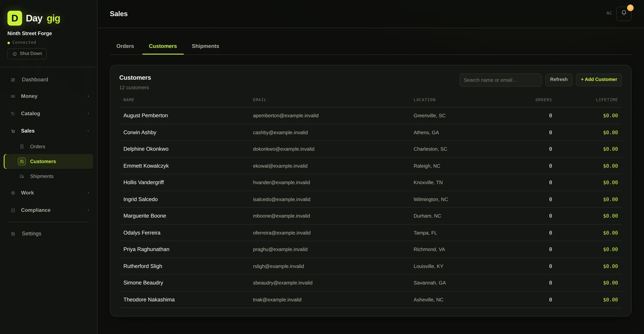
Task: Open Delphine Okonkwo customer row
Action: [370, 149]
